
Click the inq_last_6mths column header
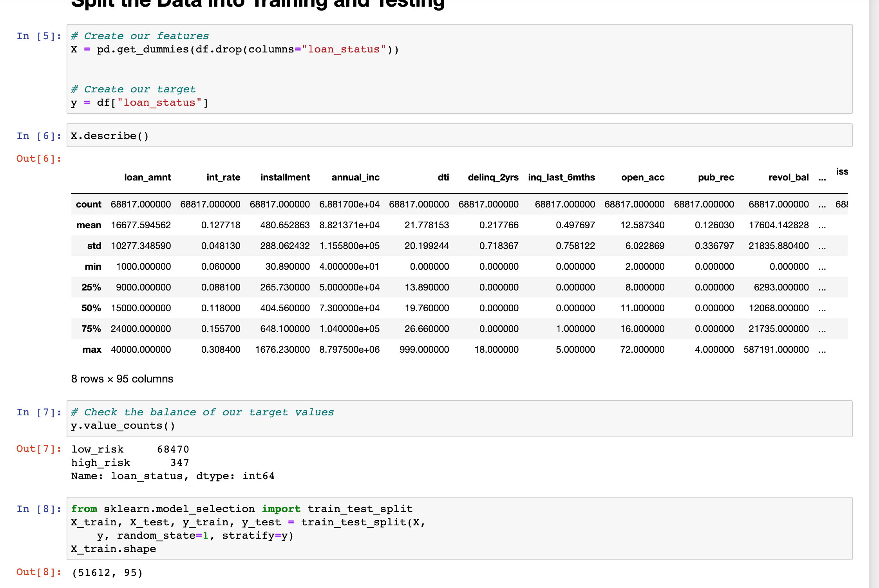coord(561,177)
